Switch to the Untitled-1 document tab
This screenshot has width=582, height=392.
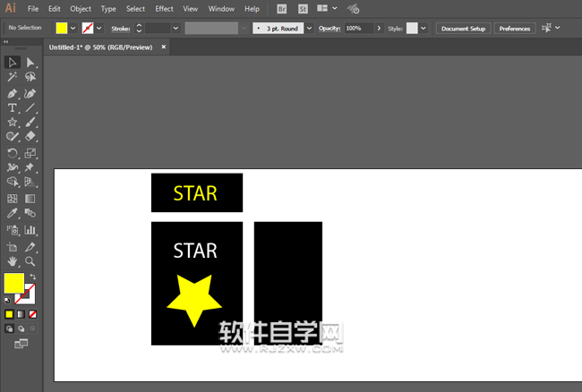(x=100, y=47)
